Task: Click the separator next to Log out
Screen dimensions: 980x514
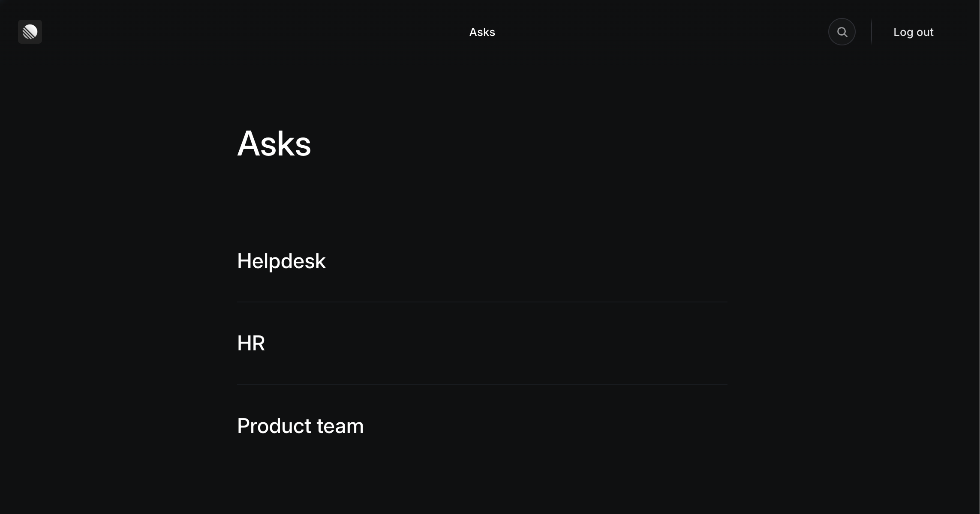Action: 871,31
